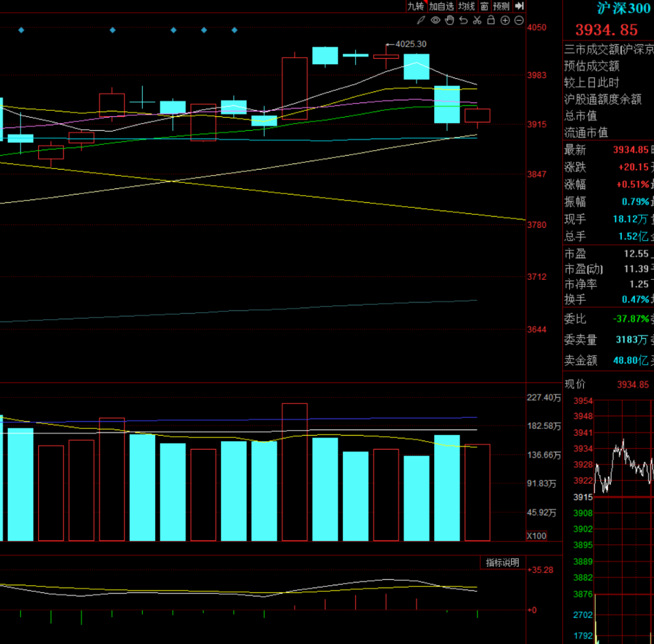The image size is (654, 644).
Task: Click the 现手 value 18.12万
Action: (630, 219)
